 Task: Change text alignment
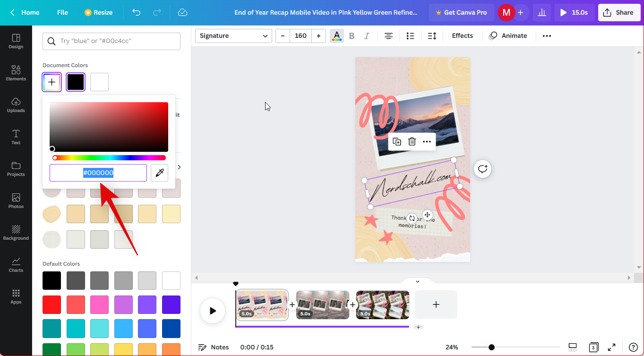click(x=388, y=36)
